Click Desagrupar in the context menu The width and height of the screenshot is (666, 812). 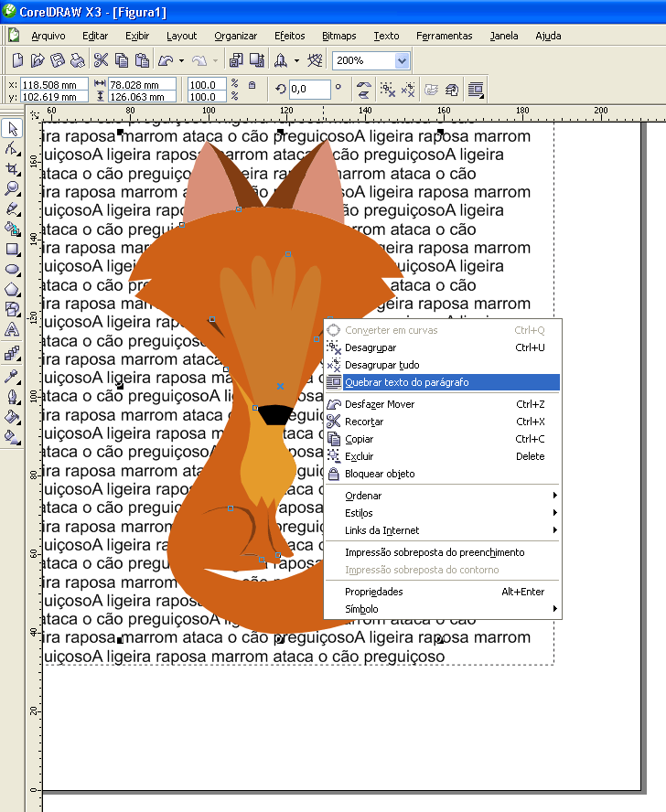[370, 347]
